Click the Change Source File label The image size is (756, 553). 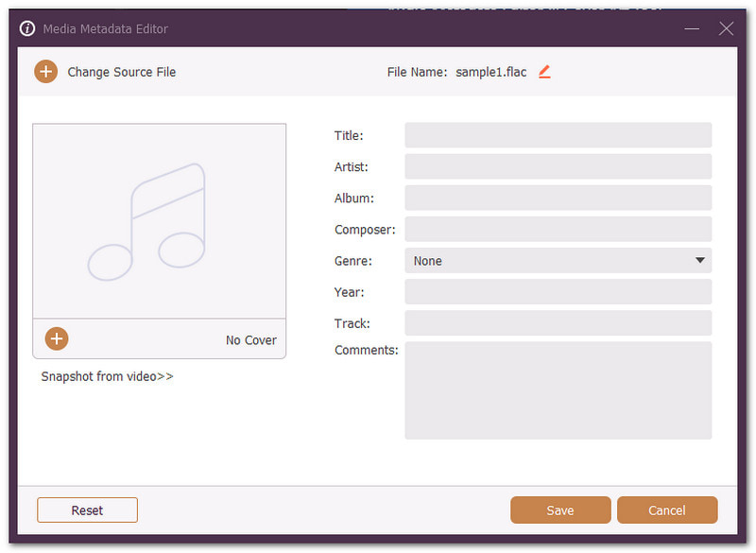[x=122, y=73]
